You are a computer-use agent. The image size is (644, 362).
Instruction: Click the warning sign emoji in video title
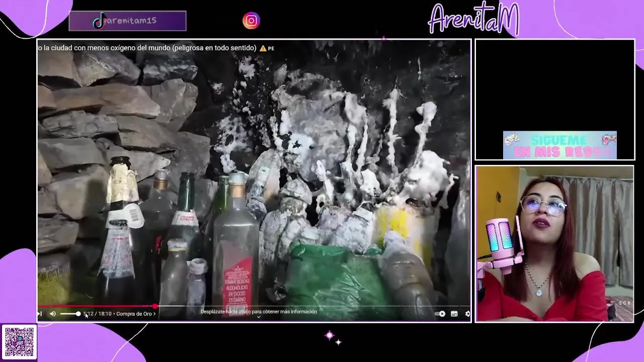tap(263, 48)
